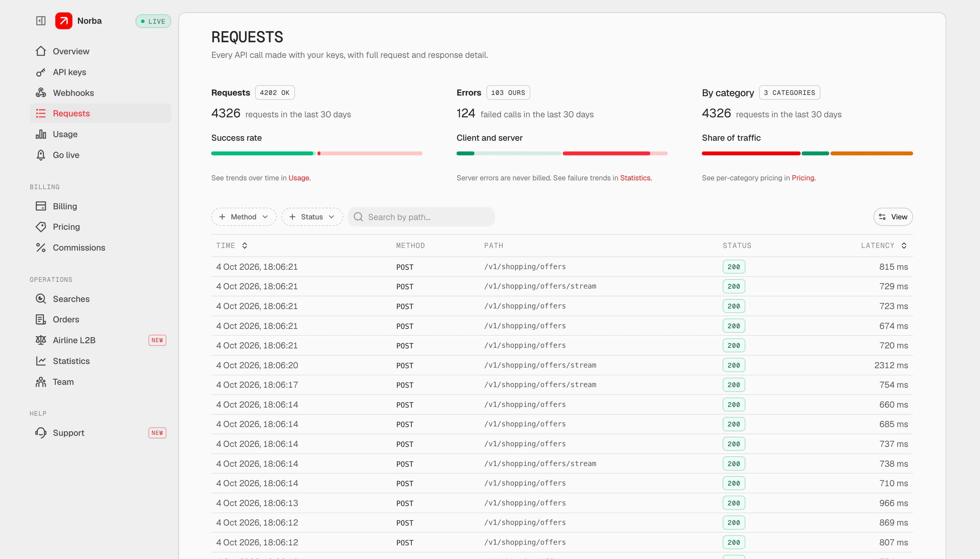Focus the Search by path field
This screenshot has width=980, height=559.
click(x=421, y=217)
